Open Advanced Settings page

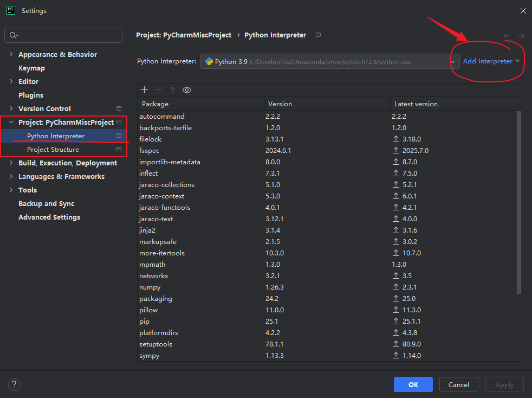(x=49, y=217)
